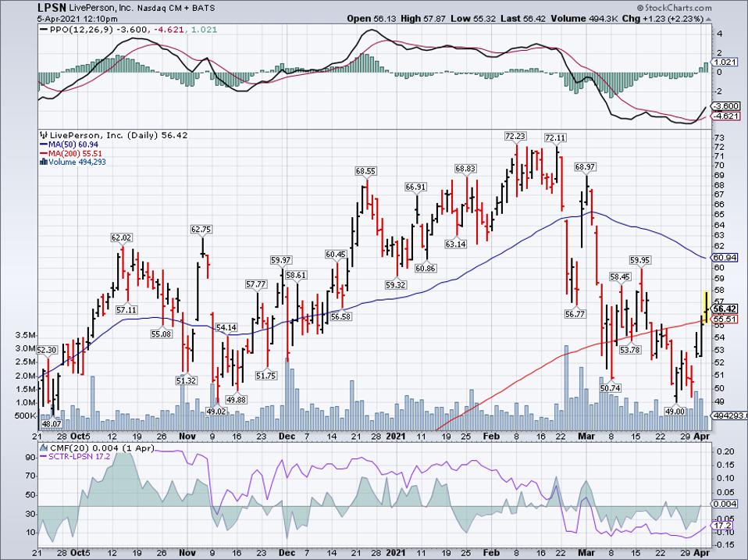Click the 49.02 November low label

pos(216,411)
